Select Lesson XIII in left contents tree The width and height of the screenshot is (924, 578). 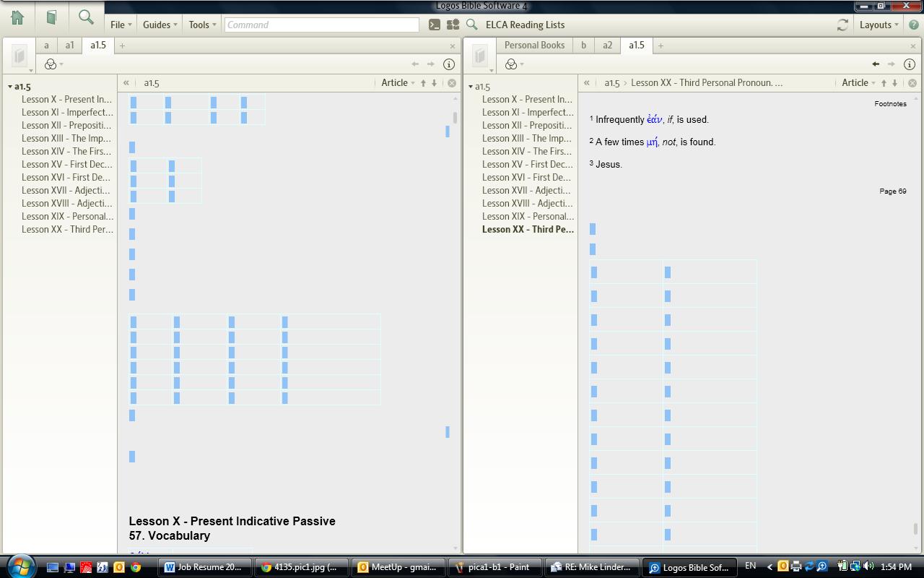[x=66, y=139]
